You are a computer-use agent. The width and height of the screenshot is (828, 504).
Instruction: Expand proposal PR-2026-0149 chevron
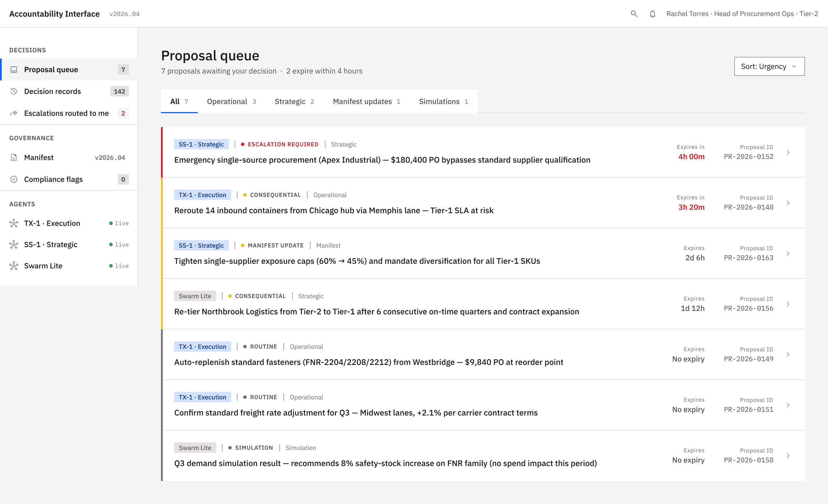[x=788, y=355]
